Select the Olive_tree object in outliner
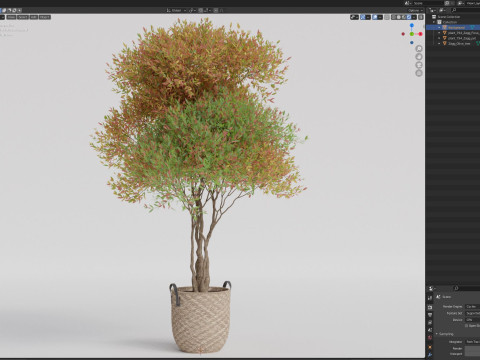Viewport: 480px width, 360px height. [459, 43]
